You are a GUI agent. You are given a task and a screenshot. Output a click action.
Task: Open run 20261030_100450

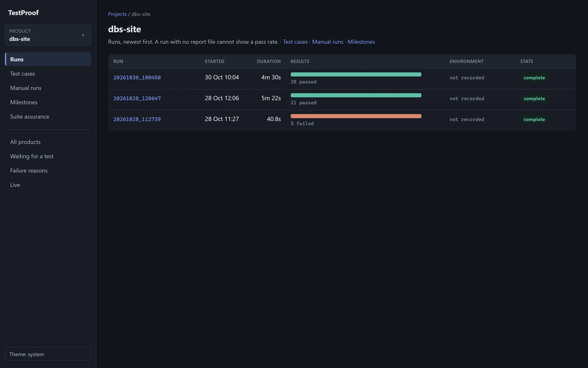(137, 78)
